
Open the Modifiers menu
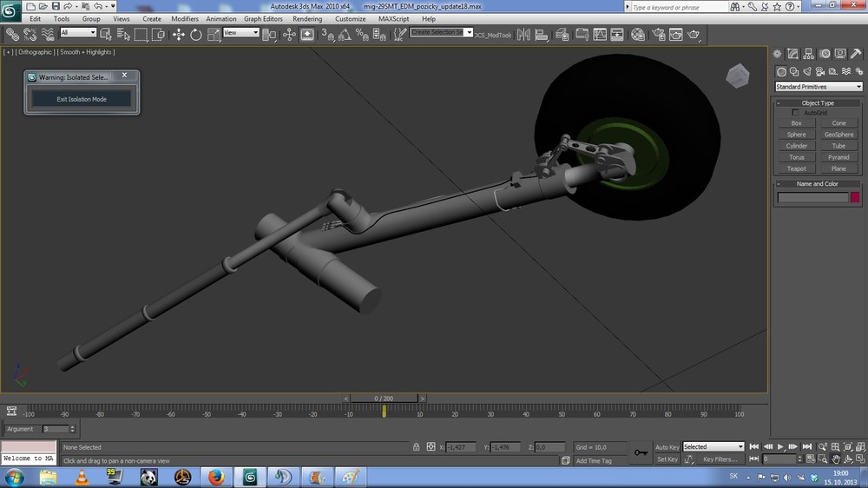pyautogui.click(x=185, y=19)
